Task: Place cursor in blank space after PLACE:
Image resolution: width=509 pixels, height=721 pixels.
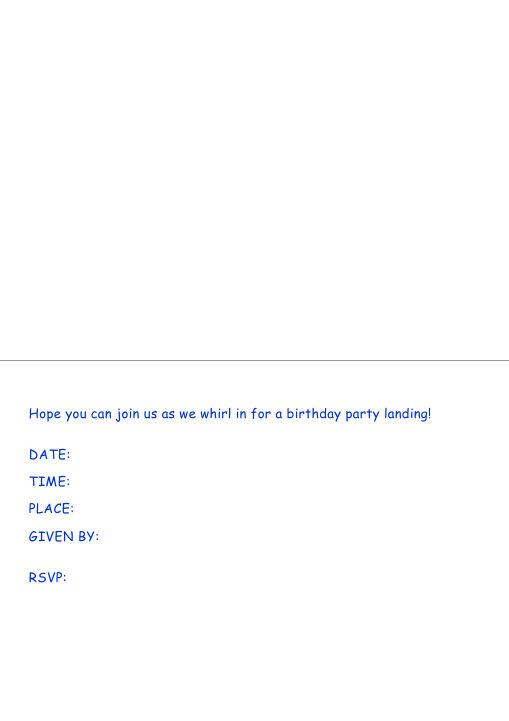Action: click(276, 509)
